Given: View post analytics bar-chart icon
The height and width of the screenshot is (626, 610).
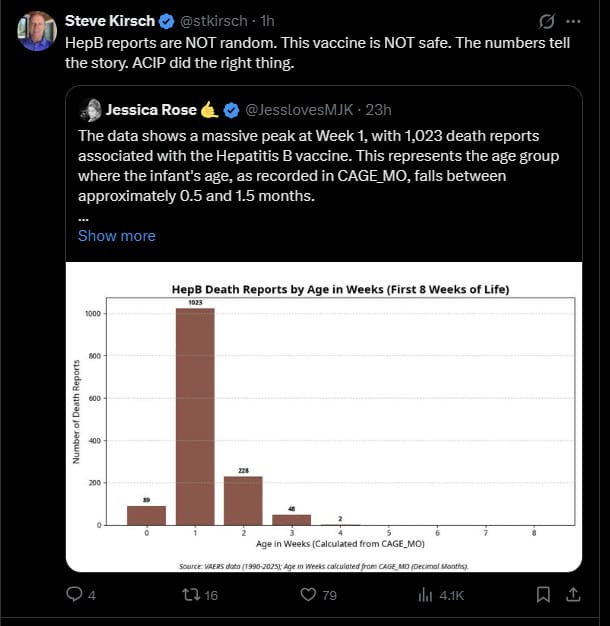Looking at the screenshot, I should coord(425,595).
